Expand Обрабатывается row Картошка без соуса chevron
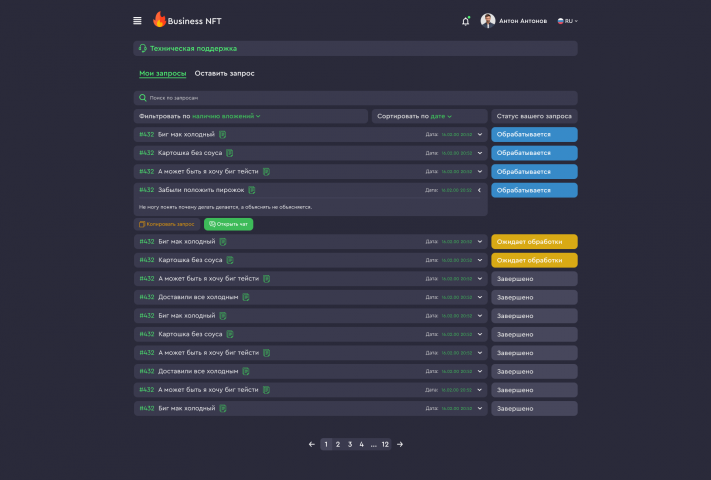 pos(480,153)
